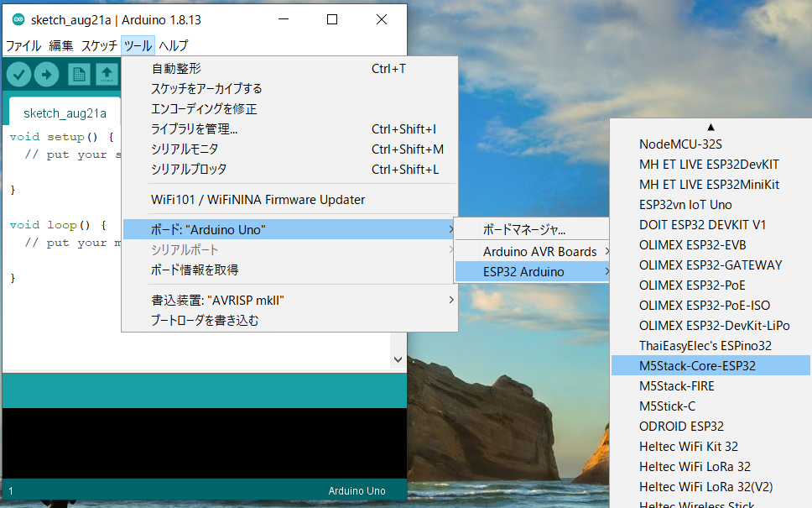Maximize the Arduino window
This screenshot has height=508, width=812.
(x=332, y=19)
